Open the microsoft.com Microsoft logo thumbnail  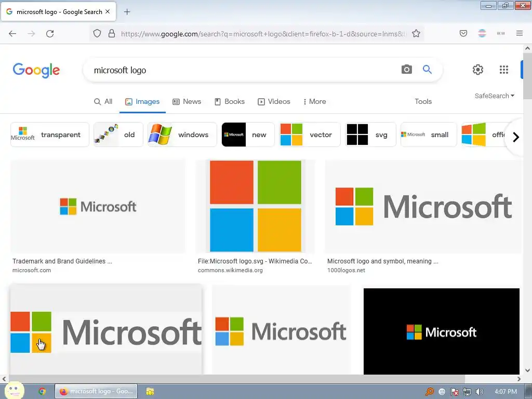[98, 206]
